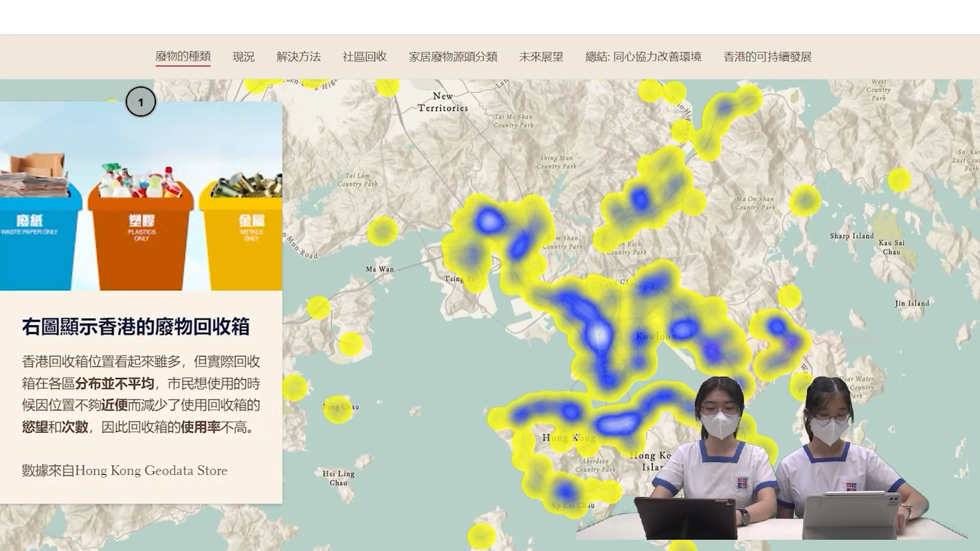Go to the 社區回收 section
The width and height of the screenshot is (980, 551).
click(x=364, y=57)
